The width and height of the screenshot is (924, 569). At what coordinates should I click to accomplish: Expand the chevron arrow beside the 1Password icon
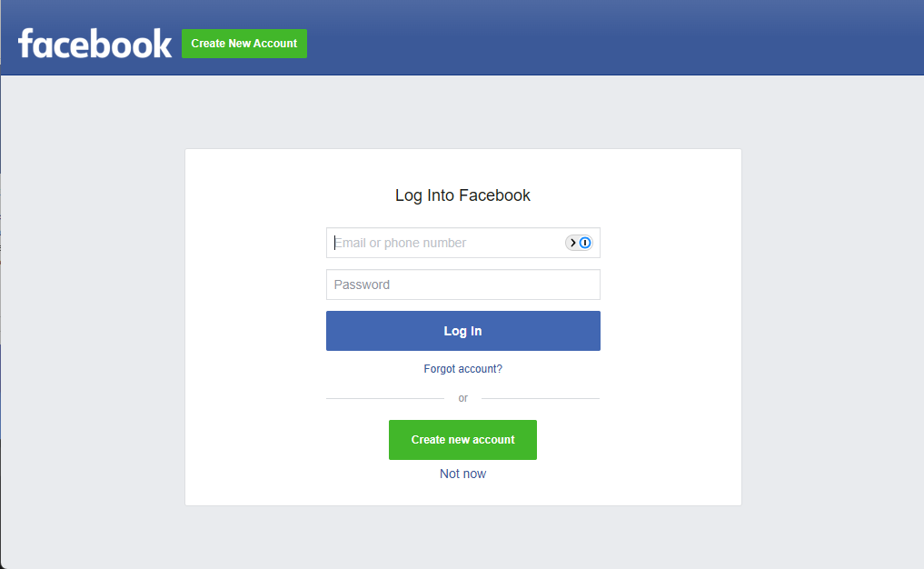pyautogui.click(x=572, y=243)
